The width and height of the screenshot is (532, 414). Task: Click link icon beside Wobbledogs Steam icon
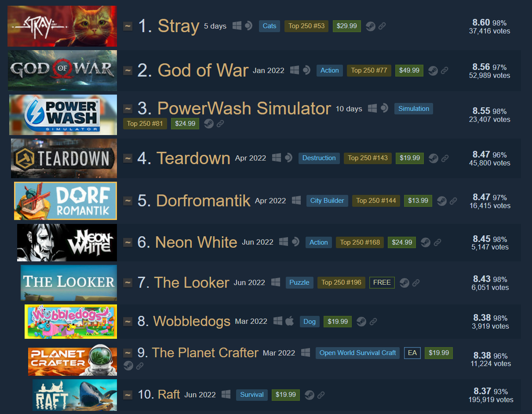(373, 322)
